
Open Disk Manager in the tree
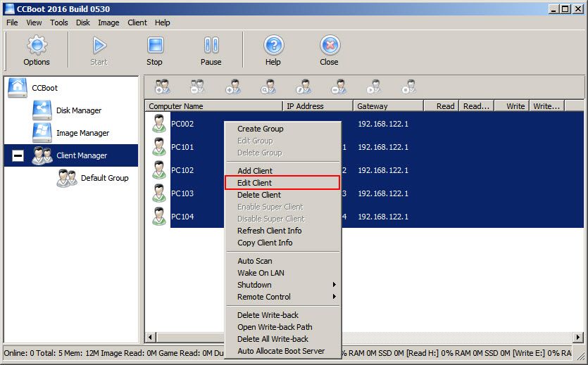click(x=79, y=110)
